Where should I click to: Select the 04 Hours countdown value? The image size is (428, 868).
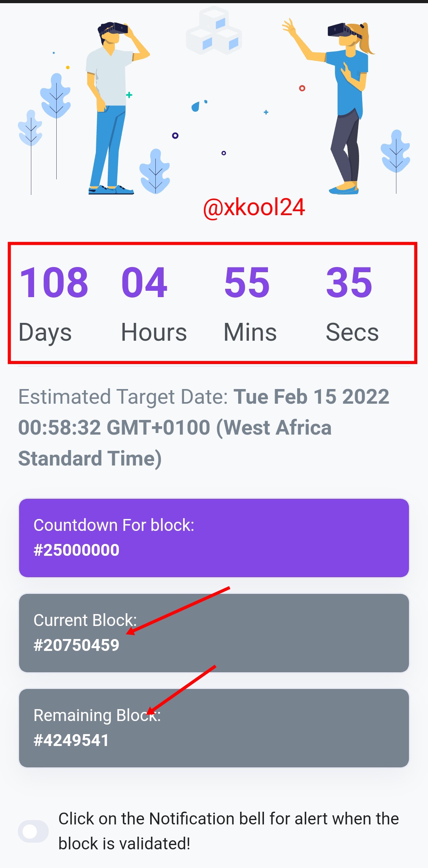[x=144, y=282]
